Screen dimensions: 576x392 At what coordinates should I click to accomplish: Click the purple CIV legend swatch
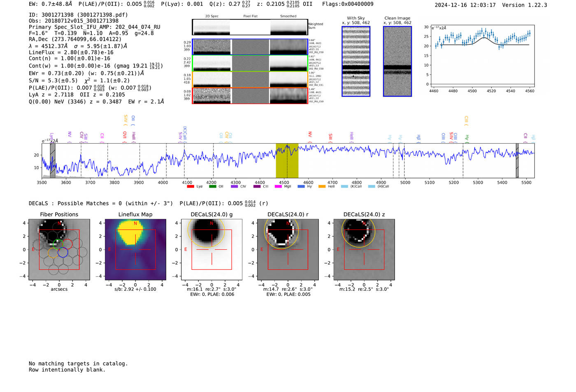point(235,186)
